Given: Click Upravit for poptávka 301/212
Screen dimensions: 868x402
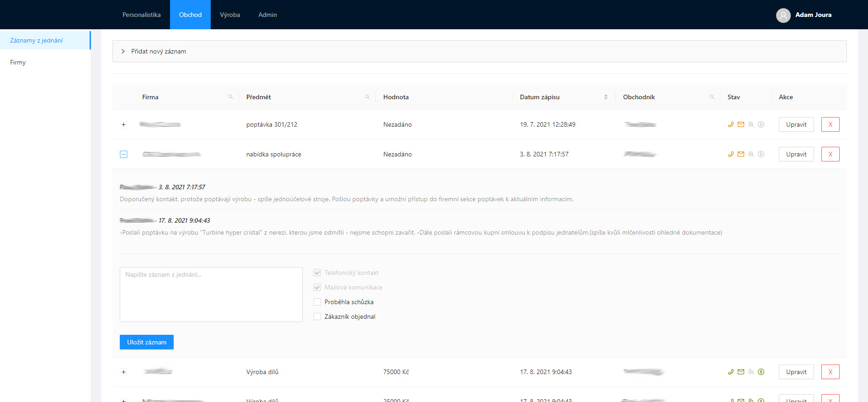Looking at the screenshot, I should pos(796,124).
